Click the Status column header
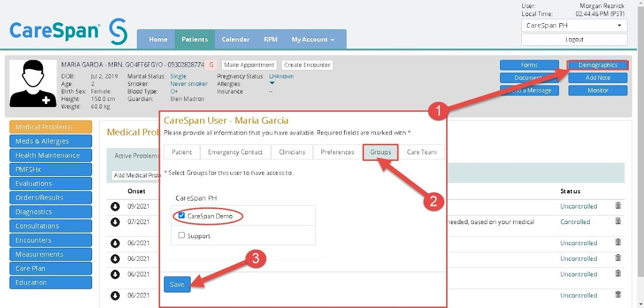 571,191
